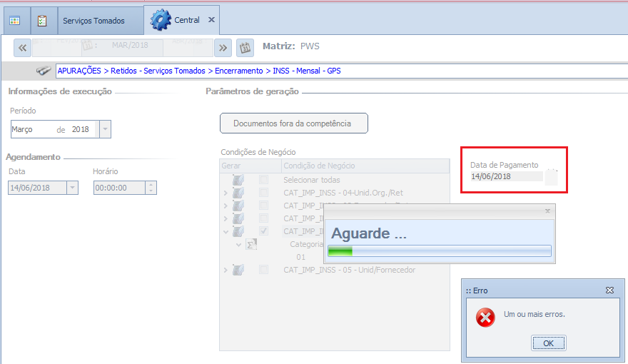Open INSS - Mensal - GPS breadcrumb link
The width and height of the screenshot is (628, 364).
click(x=307, y=71)
